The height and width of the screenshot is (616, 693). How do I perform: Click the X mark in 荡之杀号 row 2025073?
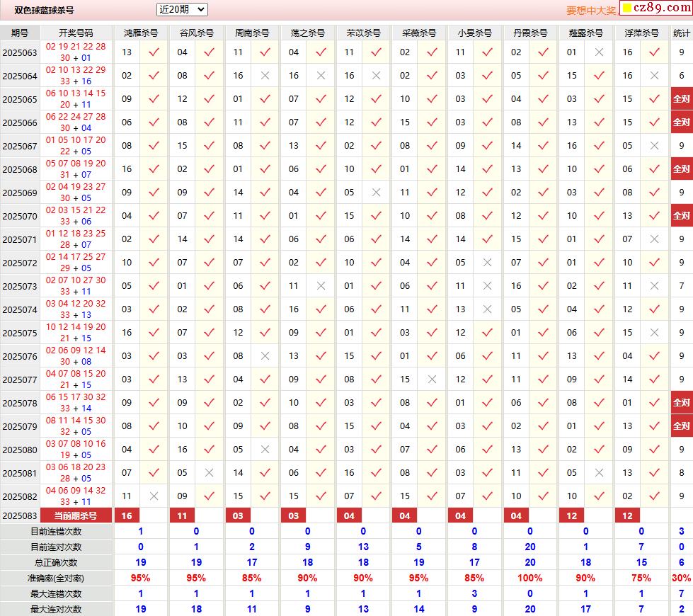click(x=321, y=286)
